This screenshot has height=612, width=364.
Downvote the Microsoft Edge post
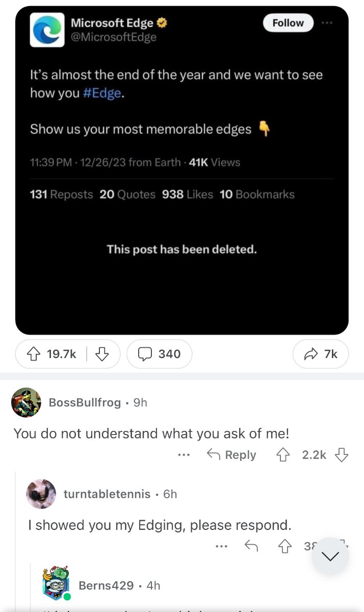[102, 354]
